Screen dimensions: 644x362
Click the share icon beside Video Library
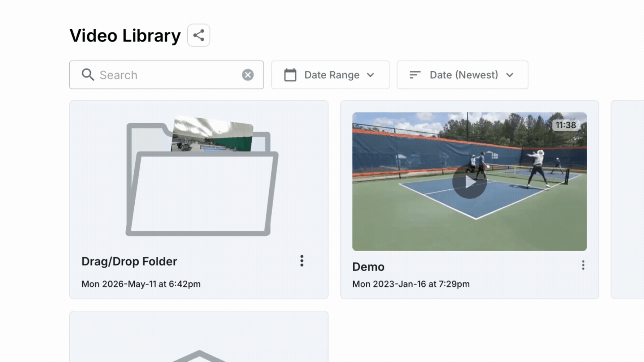tap(199, 35)
